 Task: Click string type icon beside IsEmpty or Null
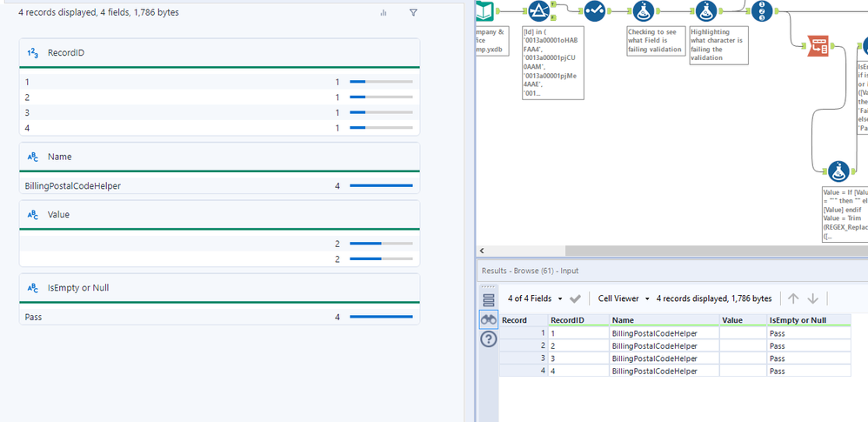33,288
